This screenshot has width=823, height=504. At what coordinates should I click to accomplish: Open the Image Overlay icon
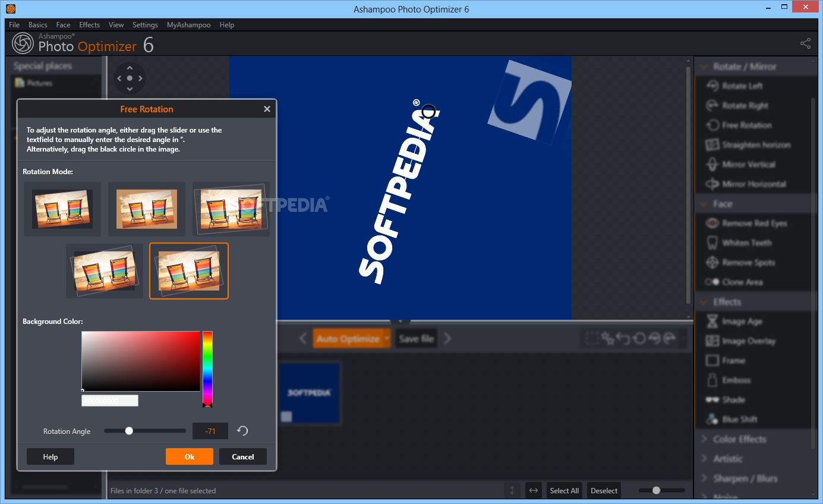[x=712, y=341]
